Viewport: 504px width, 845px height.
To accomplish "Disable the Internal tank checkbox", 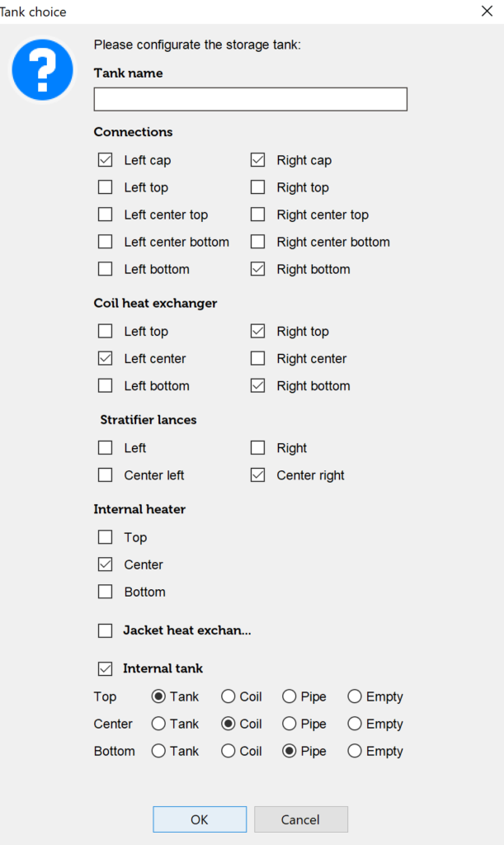I will pos(106,668).
